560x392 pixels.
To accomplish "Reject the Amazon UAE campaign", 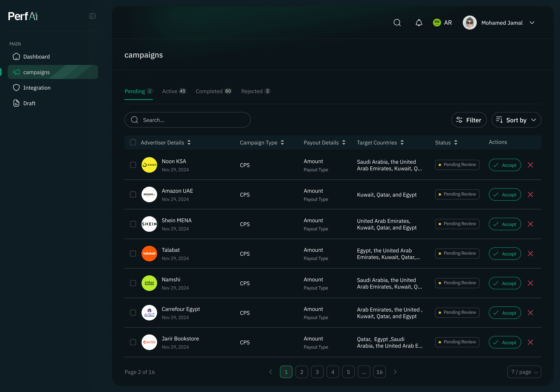I will (x=530, y=195).
